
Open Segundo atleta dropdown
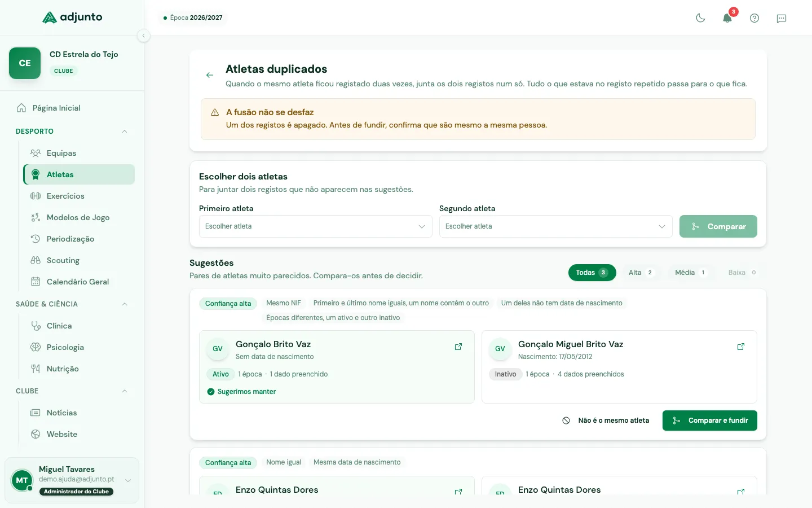[x=555, y=226]
